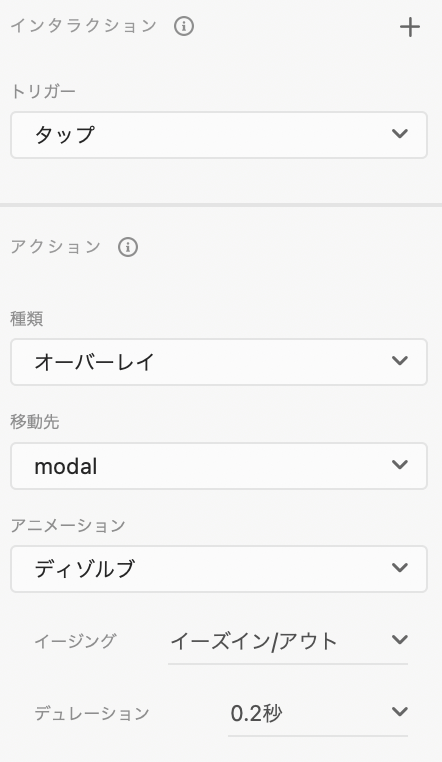Click the デュレーション label text
Image resolution: width=442 pixels, height=762 pixels.
pos(91,713)
